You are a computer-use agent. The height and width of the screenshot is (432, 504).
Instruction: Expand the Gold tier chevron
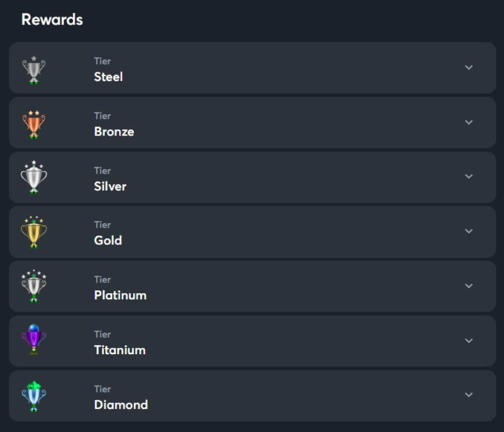pos(469,231)
